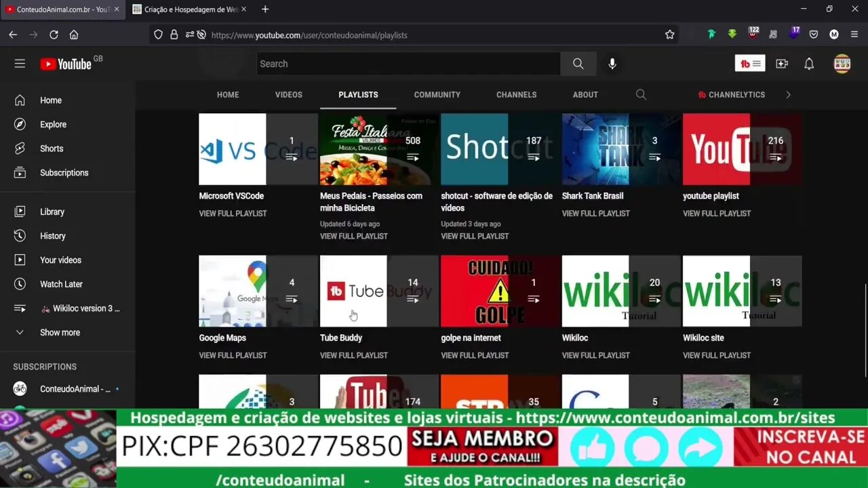Open the CHANNELYTICS tab
This screenshot has width=868, height=488.
tap(732, 95)
